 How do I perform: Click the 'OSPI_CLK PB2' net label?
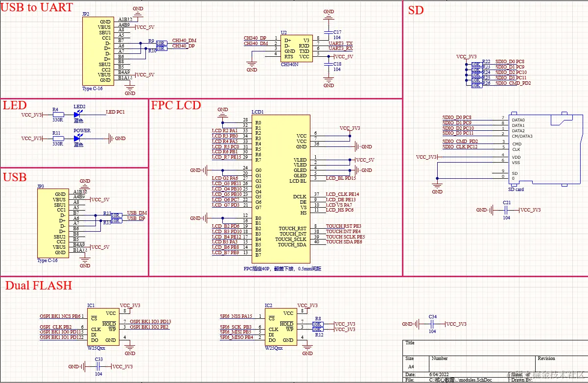point(55,327)
